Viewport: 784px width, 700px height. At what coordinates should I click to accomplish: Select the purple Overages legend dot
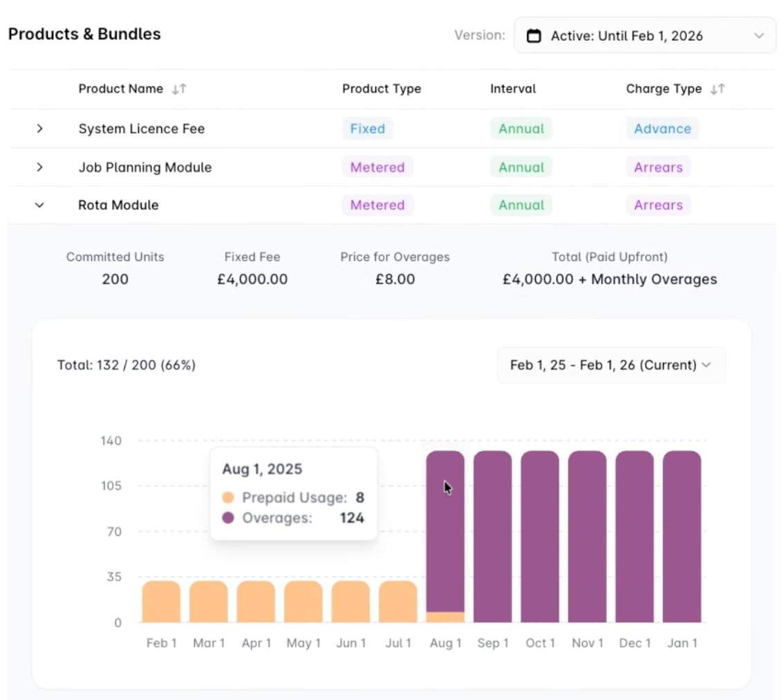[228, 517]
